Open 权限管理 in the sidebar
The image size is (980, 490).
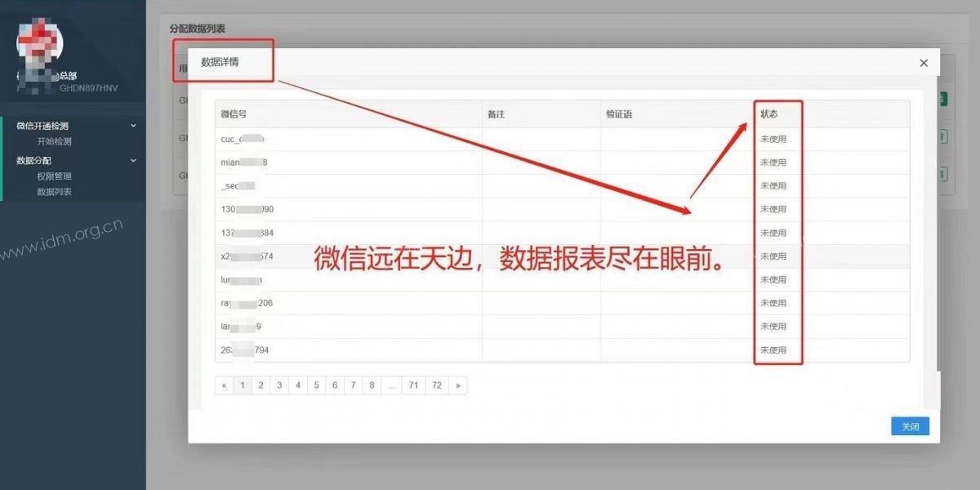(x=54, y=176)
